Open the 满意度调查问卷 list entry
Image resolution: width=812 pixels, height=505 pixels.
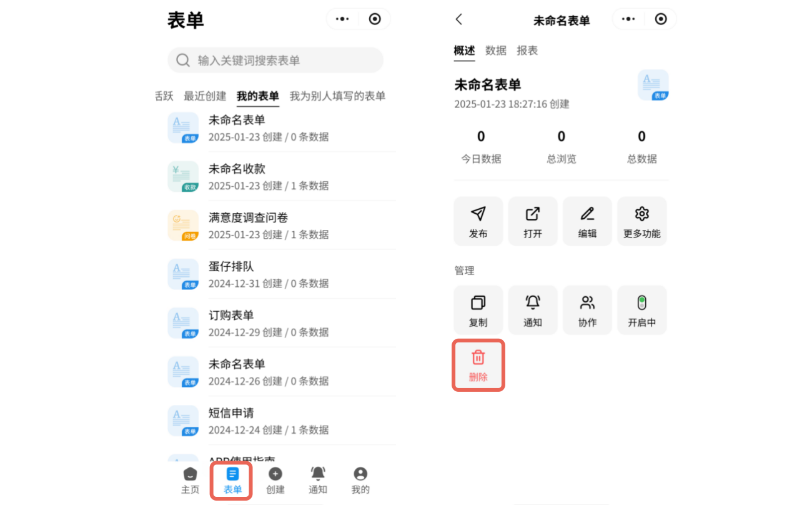click(x=281, y=226)
